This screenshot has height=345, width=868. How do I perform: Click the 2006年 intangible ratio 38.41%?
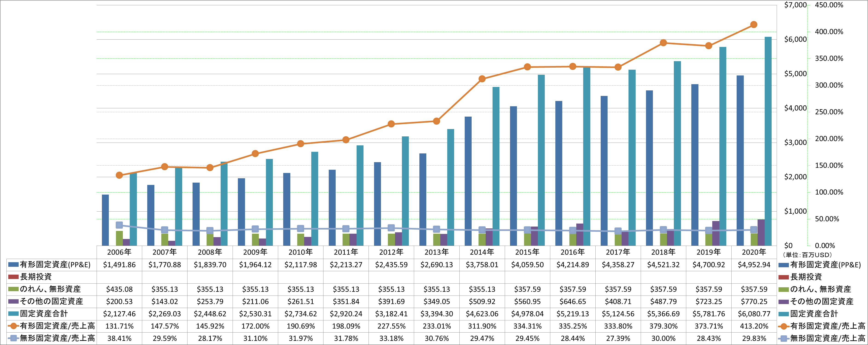pyautogui.click(x=119, y=338)
